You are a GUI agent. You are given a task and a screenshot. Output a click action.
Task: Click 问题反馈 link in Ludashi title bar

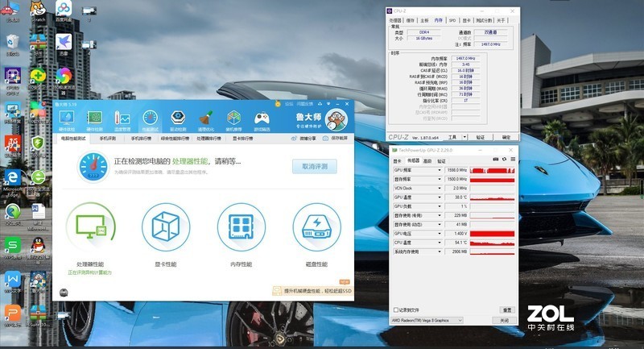coord(305,104)
